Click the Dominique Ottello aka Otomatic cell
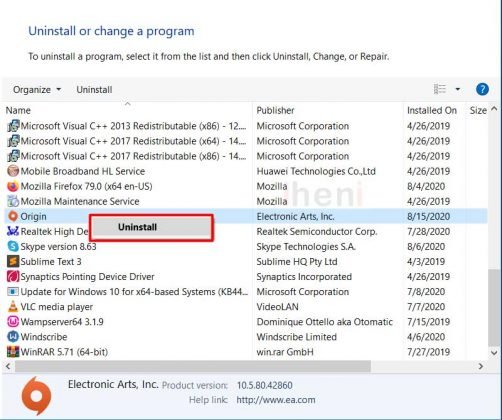The image size is (502, 420). point(325,322)
